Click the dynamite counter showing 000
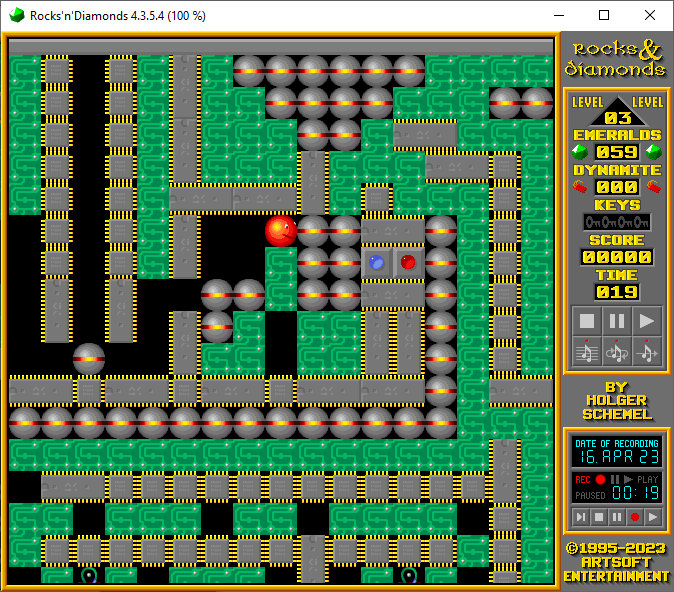This screenshot has height=592, width=674. pos(617,187)
